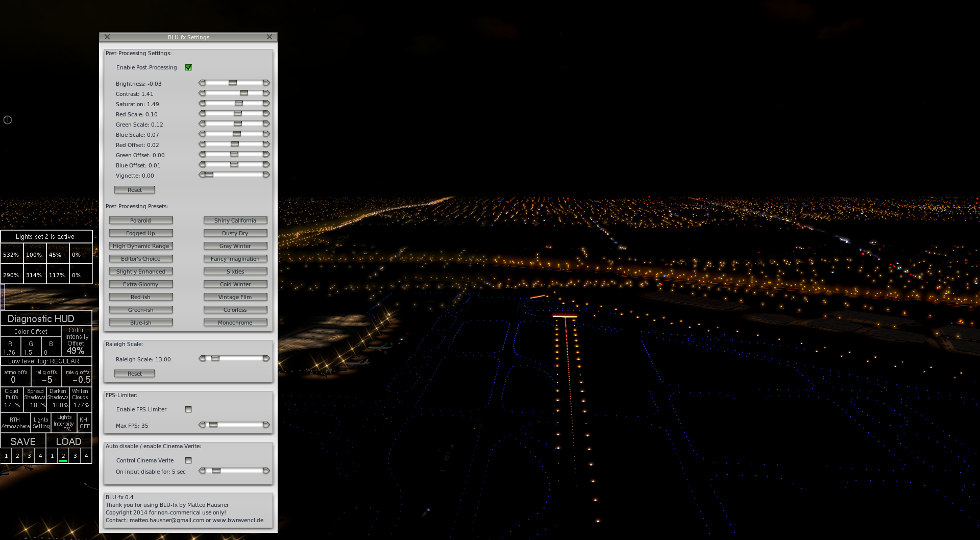980x540 pixels.
Task: Click the Lights Setting HUD cell
Action: [x=41, y=423]
